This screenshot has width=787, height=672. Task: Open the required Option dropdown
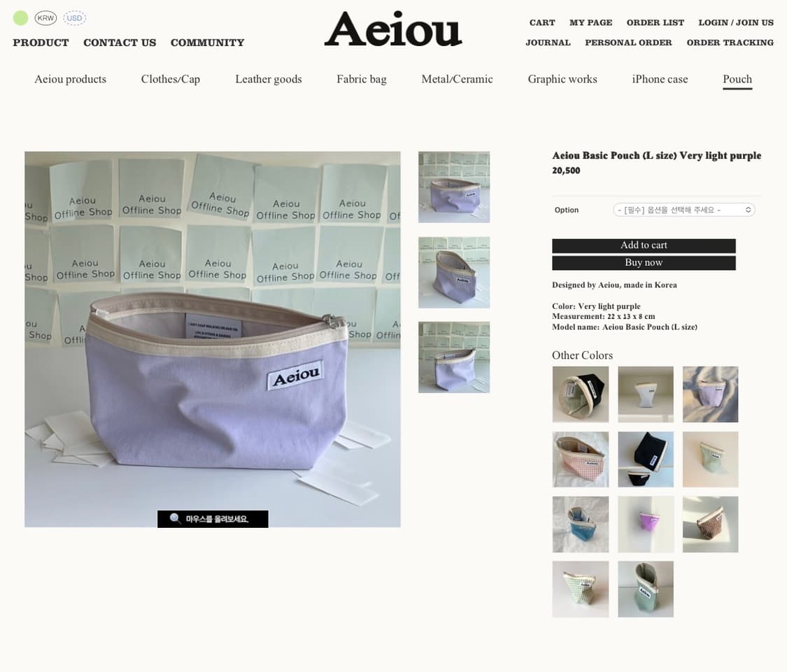[683, 210]
